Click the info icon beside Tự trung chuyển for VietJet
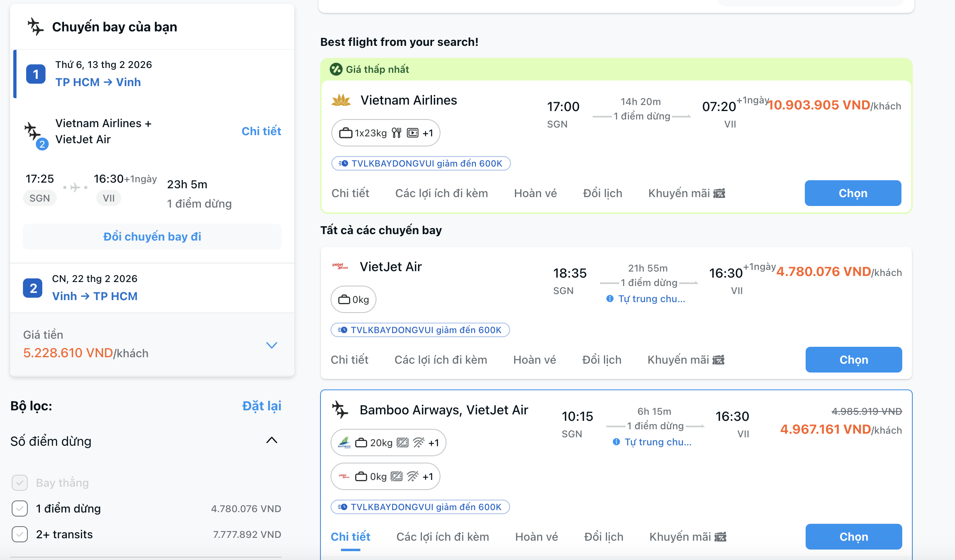The image size is (955, 560). (610, 299)
